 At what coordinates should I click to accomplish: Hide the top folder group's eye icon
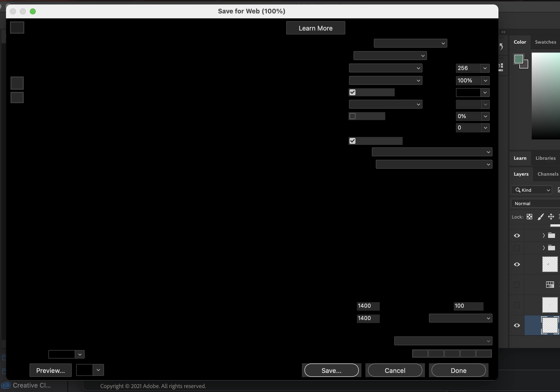click(x=517, y=235)
